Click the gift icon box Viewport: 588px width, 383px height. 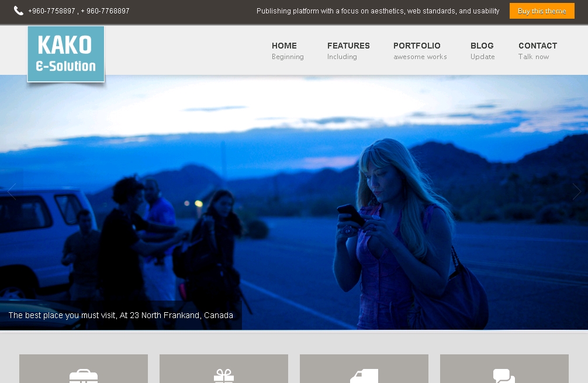[224, 370]
